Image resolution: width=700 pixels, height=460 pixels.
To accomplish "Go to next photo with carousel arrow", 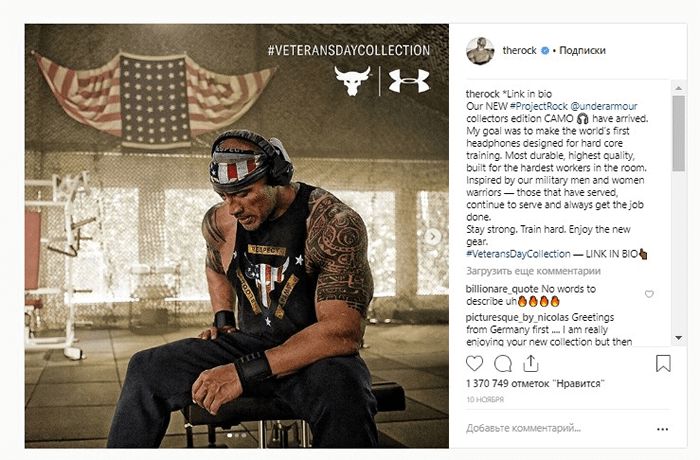I will (x=432, y=236).
